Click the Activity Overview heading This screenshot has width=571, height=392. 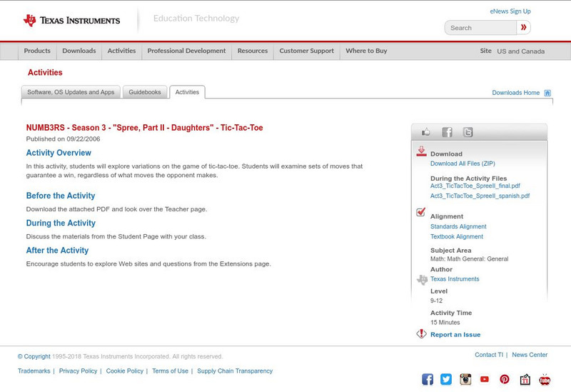point(59,153)
